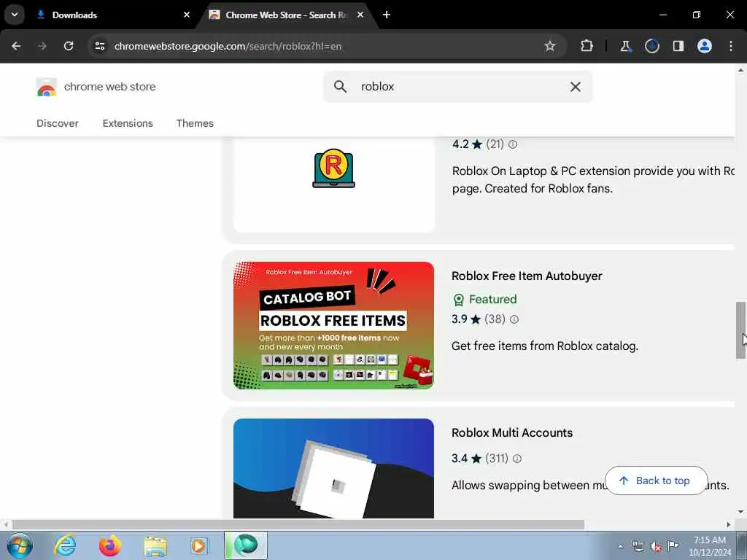Click the address bar URL

click(228, 46)
